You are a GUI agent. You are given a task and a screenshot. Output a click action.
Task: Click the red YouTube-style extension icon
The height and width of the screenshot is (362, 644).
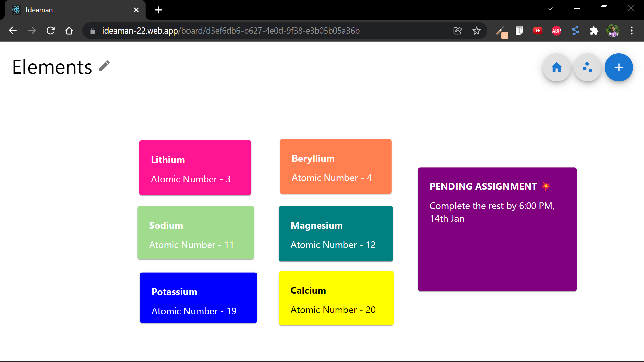538,31
